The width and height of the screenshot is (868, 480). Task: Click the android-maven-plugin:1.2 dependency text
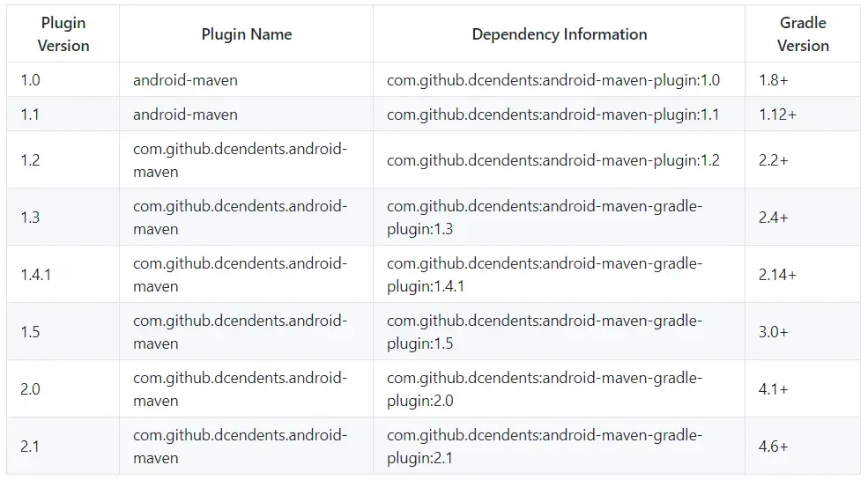[x=553, y=160]
